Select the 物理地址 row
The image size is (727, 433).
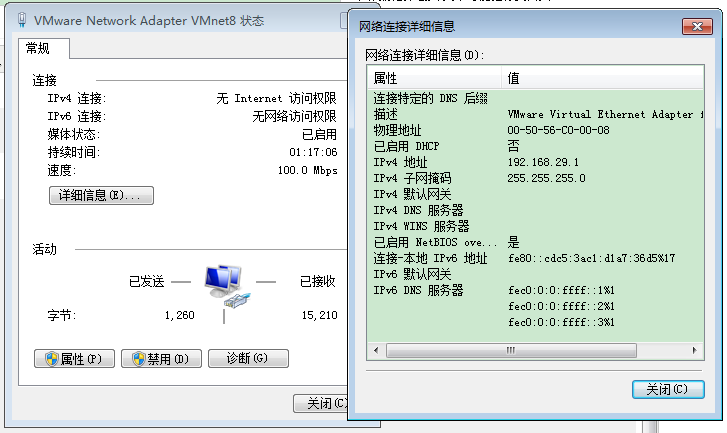(536, 130)
